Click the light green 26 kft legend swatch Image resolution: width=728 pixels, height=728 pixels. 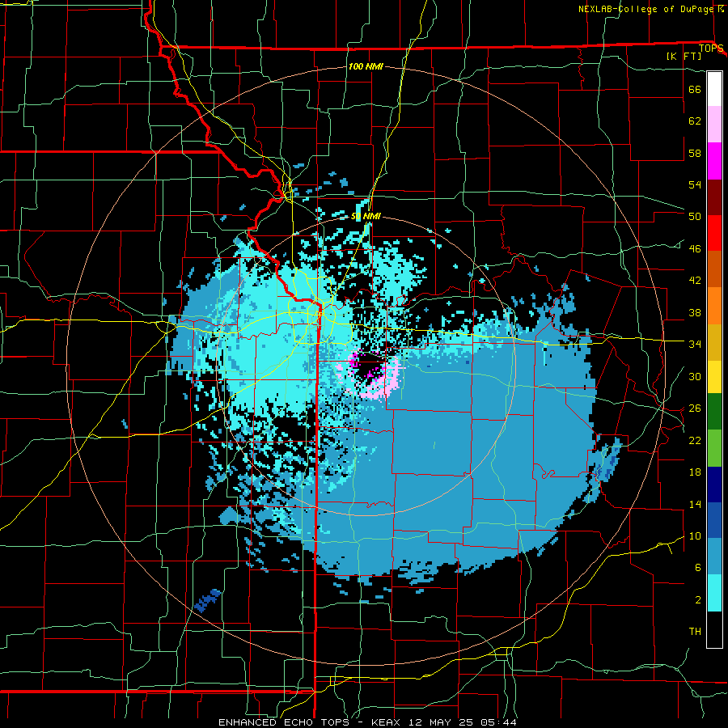coord(714,448)
